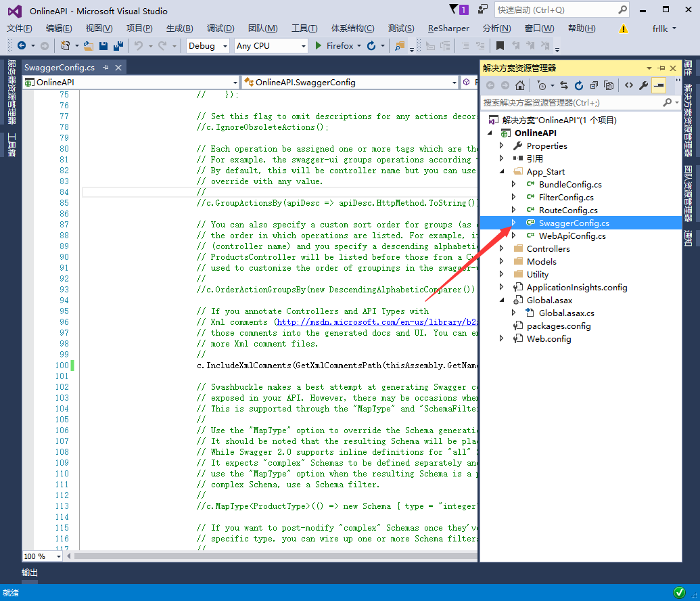Expand the Controllers folder node

click(x=501, y=248)
